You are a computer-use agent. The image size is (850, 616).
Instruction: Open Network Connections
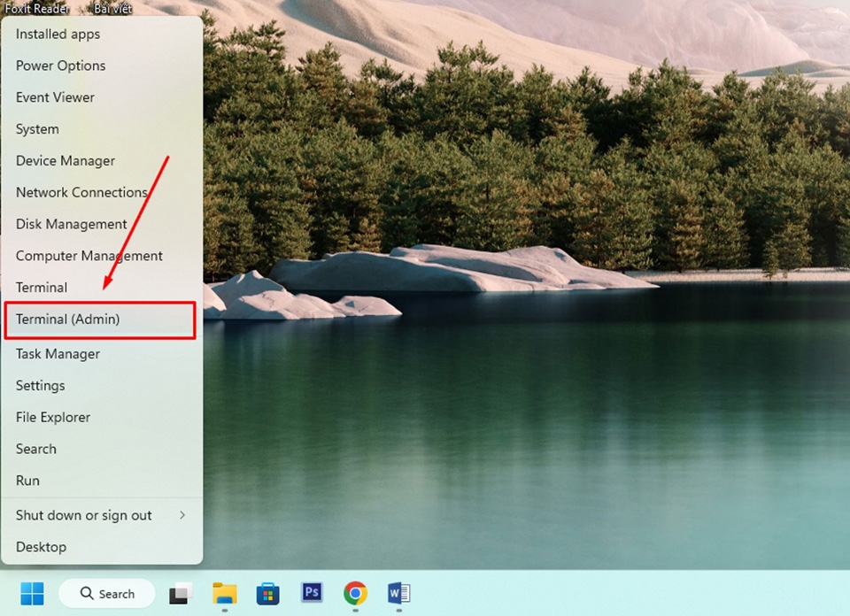(81, 192)
